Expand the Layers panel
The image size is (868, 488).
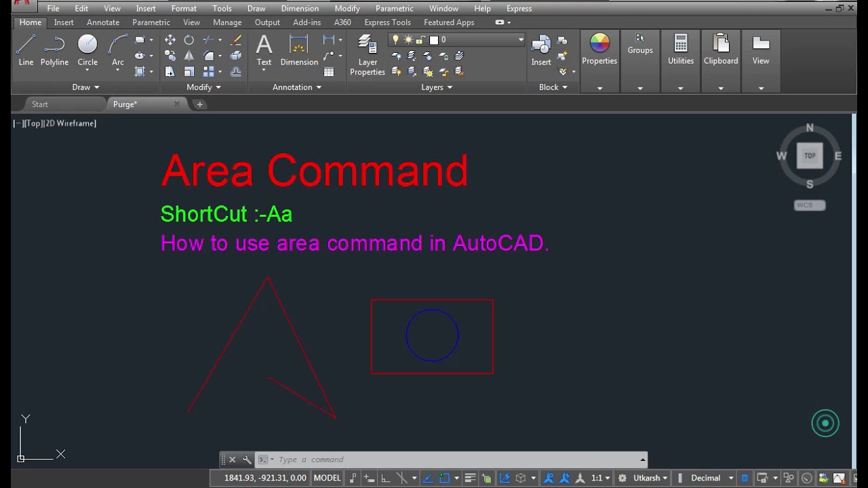tap(437, 87)
